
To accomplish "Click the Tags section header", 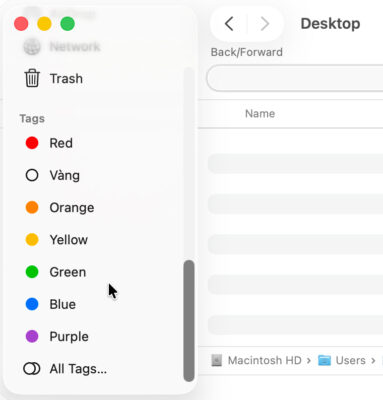I will click(x=32, y=119).
